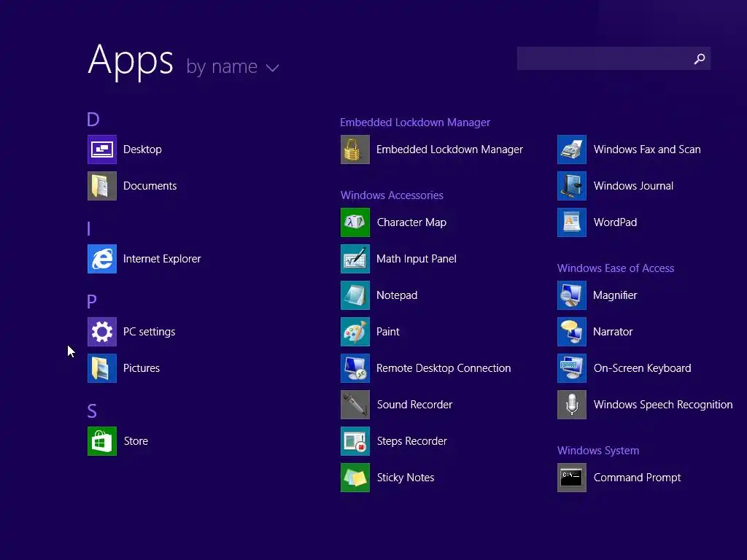Open the Documents folder icon
The height and width of the screenshot is (560, 747).
click(102, 186)
